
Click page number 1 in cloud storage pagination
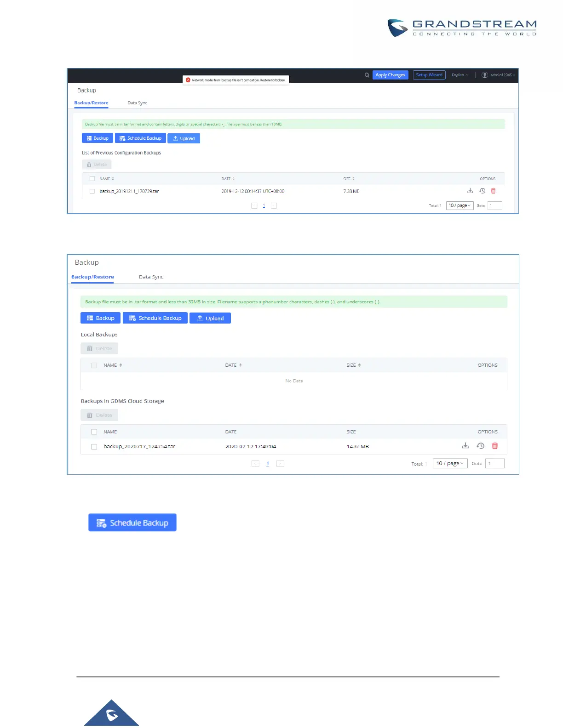[x=268, y=463]
